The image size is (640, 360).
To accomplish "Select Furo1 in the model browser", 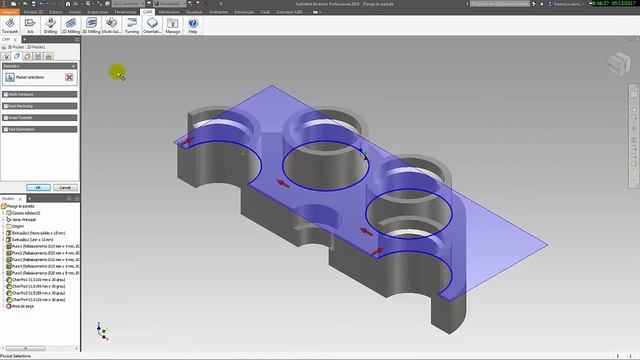I will pyautogui.click(x=43, y=247).
